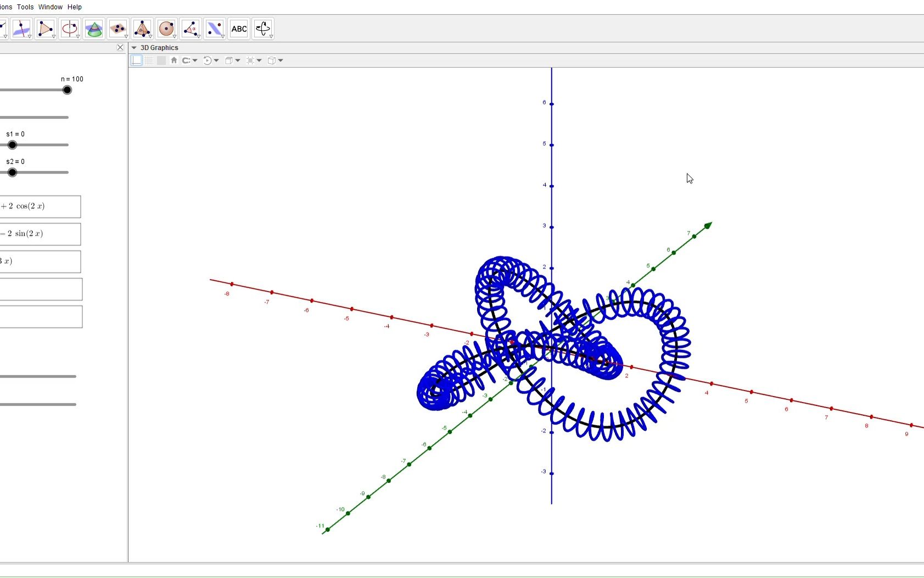Select the Cone tool
Screen dimensions: 924x578
[94, 28]
